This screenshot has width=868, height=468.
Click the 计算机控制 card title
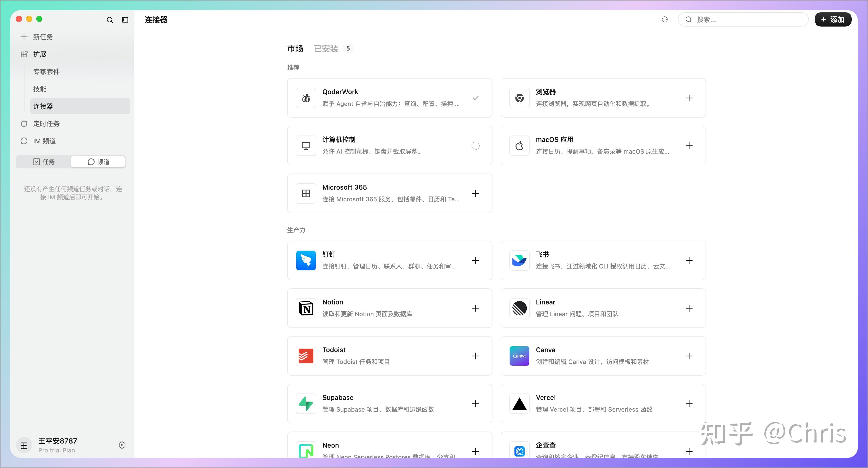coord(339,139)
